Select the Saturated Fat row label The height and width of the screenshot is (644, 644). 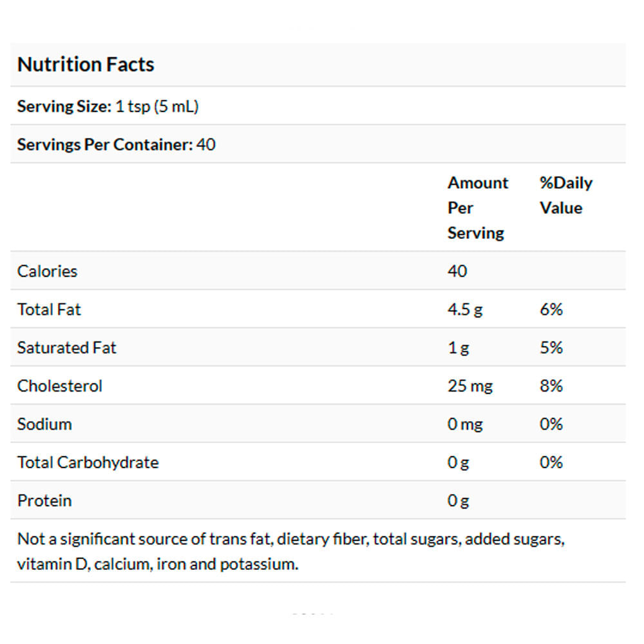[x=66, y=348]
